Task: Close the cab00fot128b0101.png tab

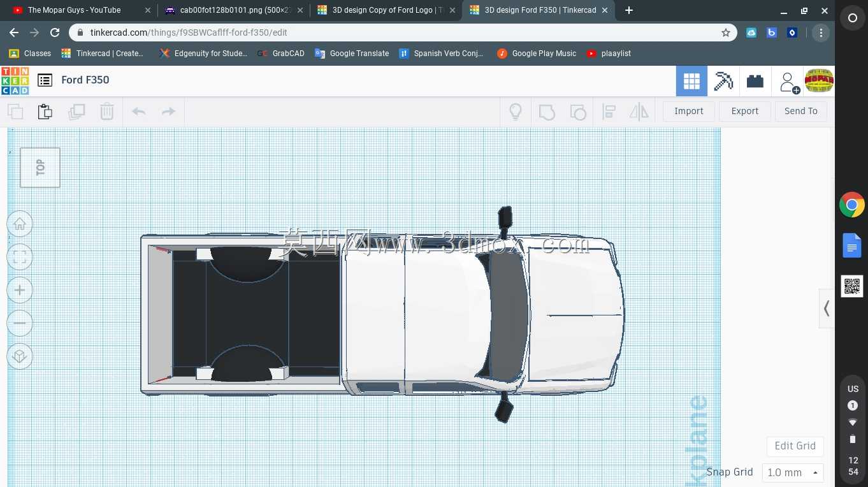Action: pyautogui.click(x=300, y=10)
